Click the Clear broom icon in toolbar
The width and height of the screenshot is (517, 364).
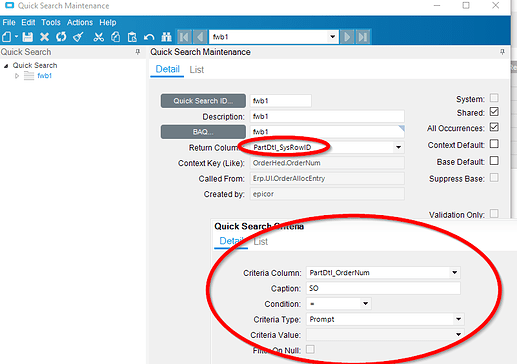point(78,37)
